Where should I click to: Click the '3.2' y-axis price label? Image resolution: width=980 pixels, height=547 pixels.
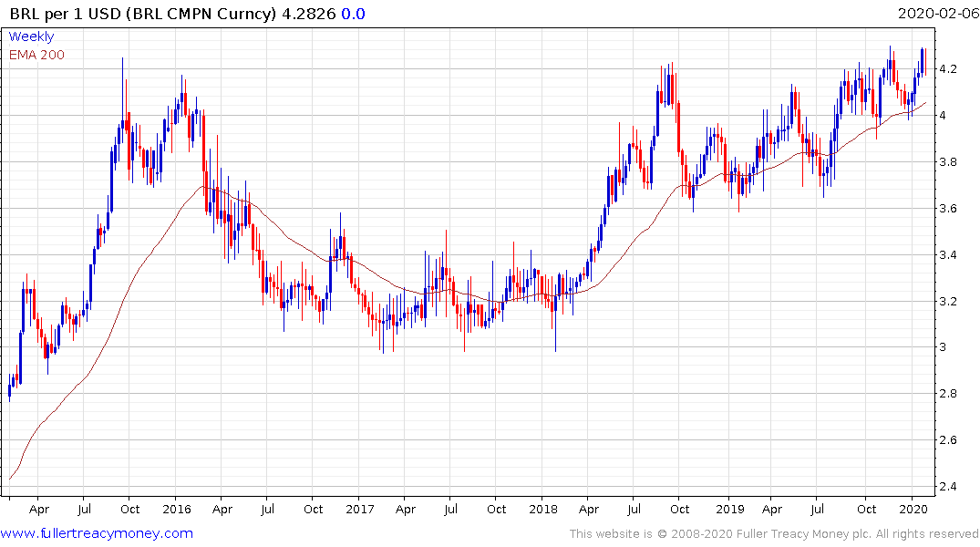point(948,302)
